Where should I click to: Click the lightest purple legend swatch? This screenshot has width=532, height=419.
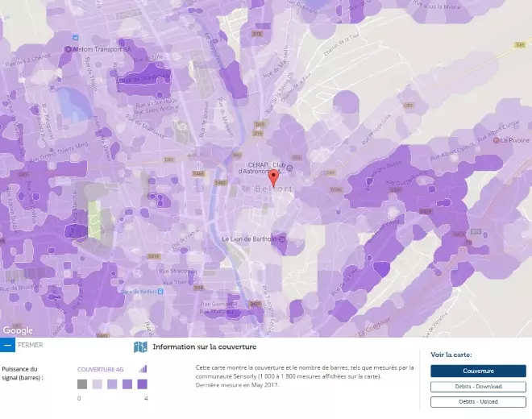98,384
